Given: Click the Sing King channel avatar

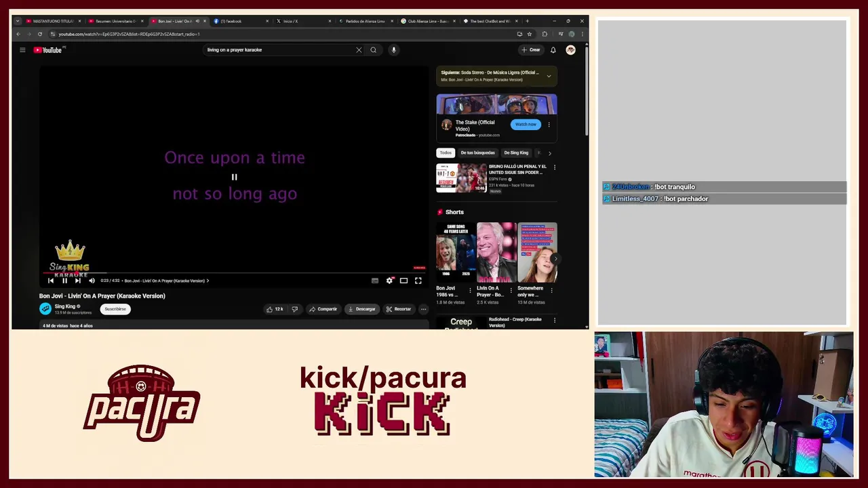Looking at the screenshot, I should (x=45, y=308).
